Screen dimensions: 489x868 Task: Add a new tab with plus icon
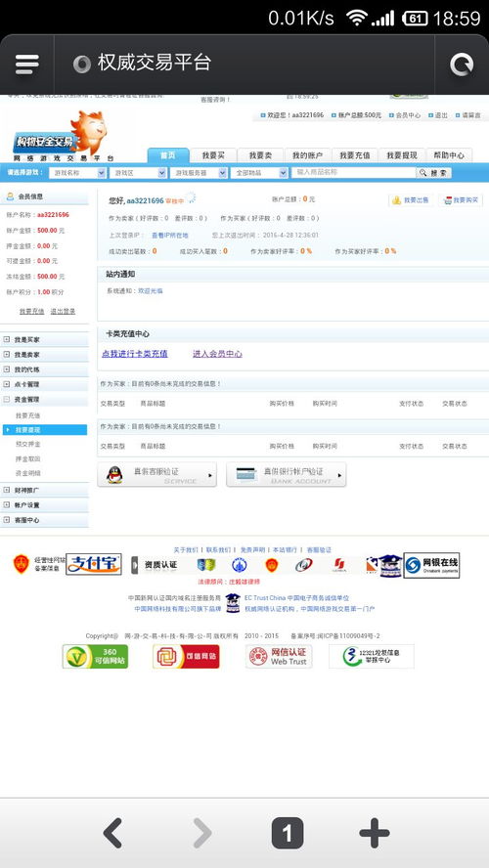click(375, 833)
